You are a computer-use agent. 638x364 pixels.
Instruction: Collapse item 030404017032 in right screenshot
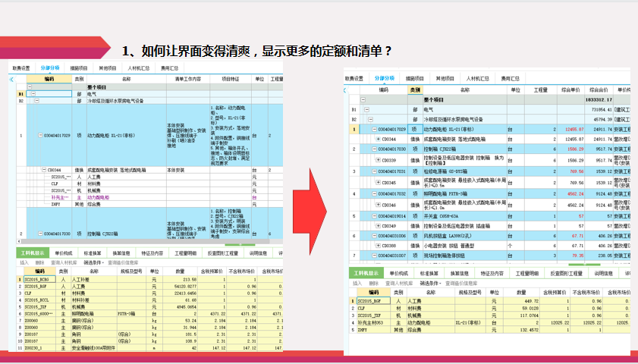click(x=374, y=194)
